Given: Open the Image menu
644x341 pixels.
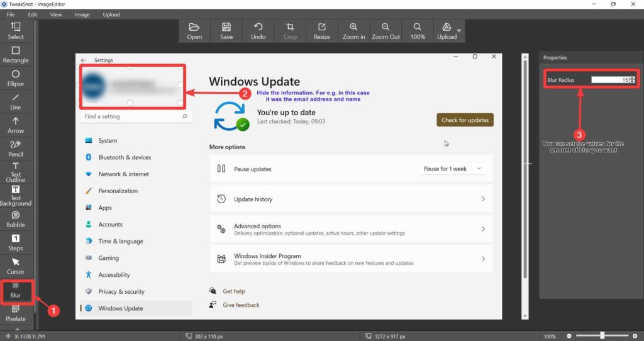Looking at the screenshot, I should click(x=82, y=14).
